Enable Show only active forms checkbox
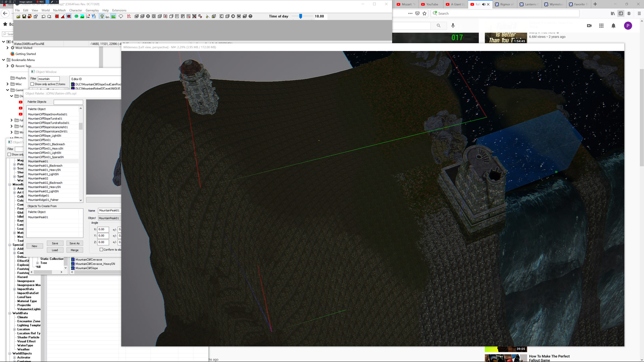Image resolution: width=644 pixels, height=362 pixels. coord(32,84)
